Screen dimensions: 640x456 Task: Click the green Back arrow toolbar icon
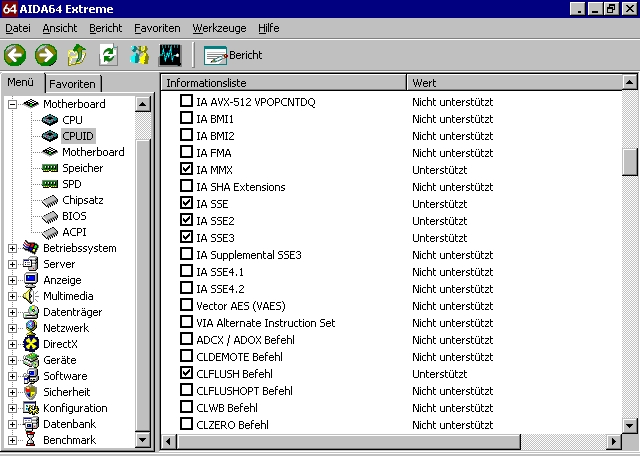(x=15, y=55)
